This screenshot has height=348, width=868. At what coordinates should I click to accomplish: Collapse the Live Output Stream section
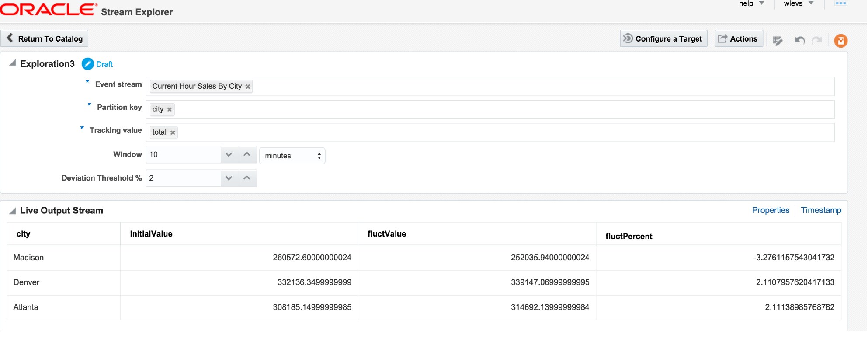point(13,211)
